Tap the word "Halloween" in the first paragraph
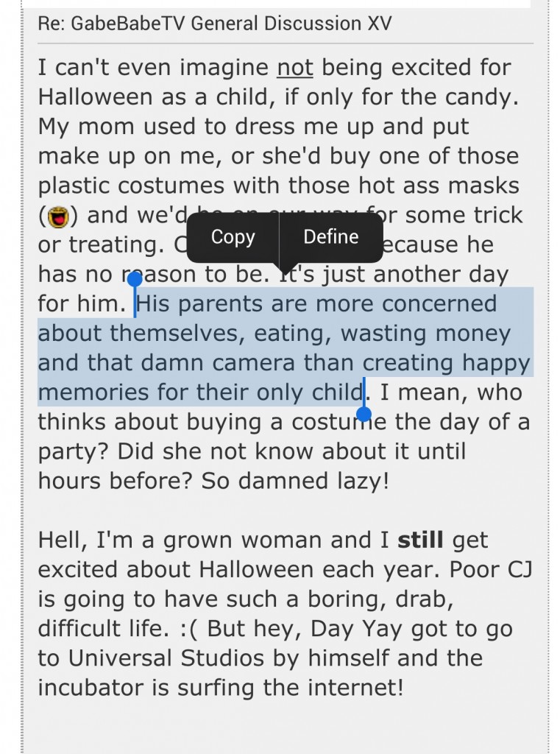The height and width of the screenshot is (754, 560). tap(96, 96)
